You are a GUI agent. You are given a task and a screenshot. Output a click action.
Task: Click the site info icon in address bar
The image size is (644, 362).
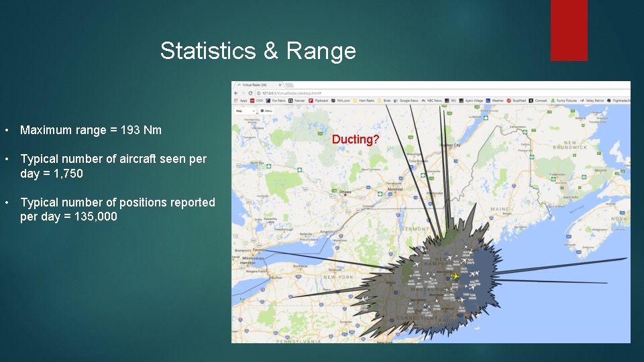click(x=258, y=93)
